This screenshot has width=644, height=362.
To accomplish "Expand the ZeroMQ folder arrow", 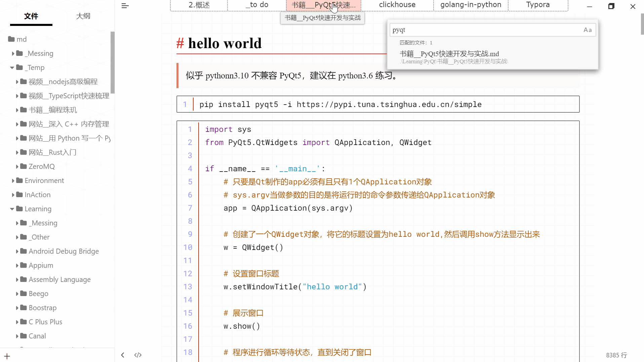I will click(17, 167).
